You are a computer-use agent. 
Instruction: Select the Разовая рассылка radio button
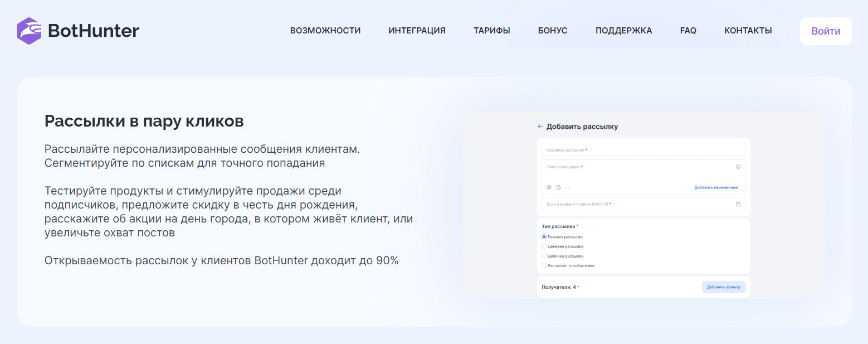point(544,237)
